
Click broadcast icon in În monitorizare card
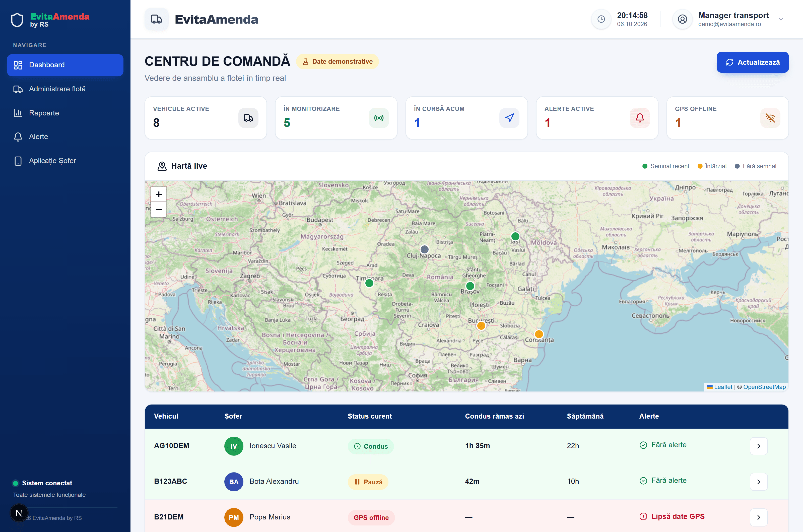(379, 118)
